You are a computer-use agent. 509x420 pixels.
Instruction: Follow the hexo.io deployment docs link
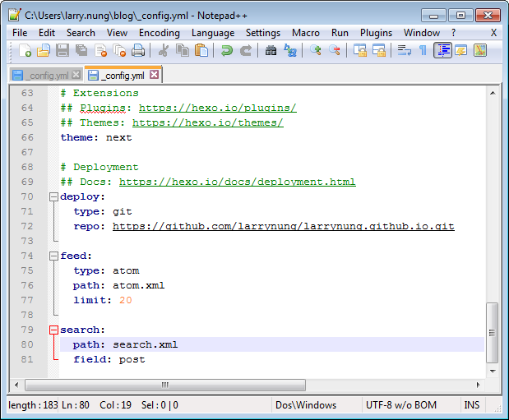[x=238, y=182]
